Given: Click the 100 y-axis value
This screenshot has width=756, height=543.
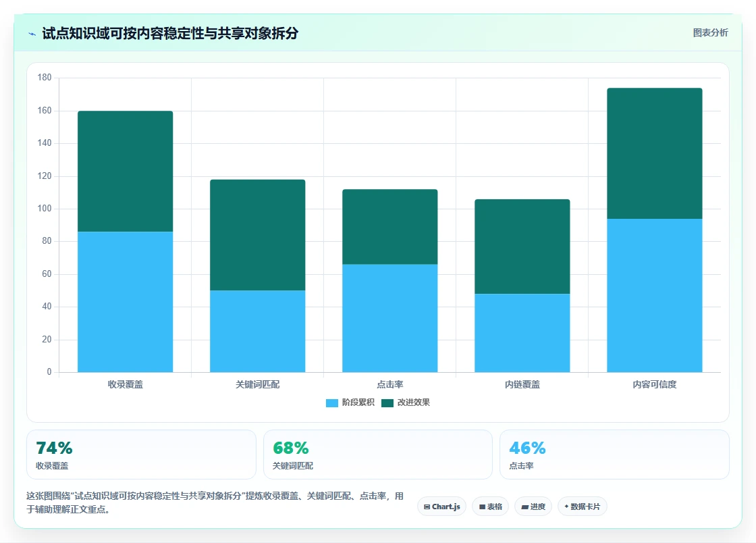Looking at the screenshot, I should 45,208.
